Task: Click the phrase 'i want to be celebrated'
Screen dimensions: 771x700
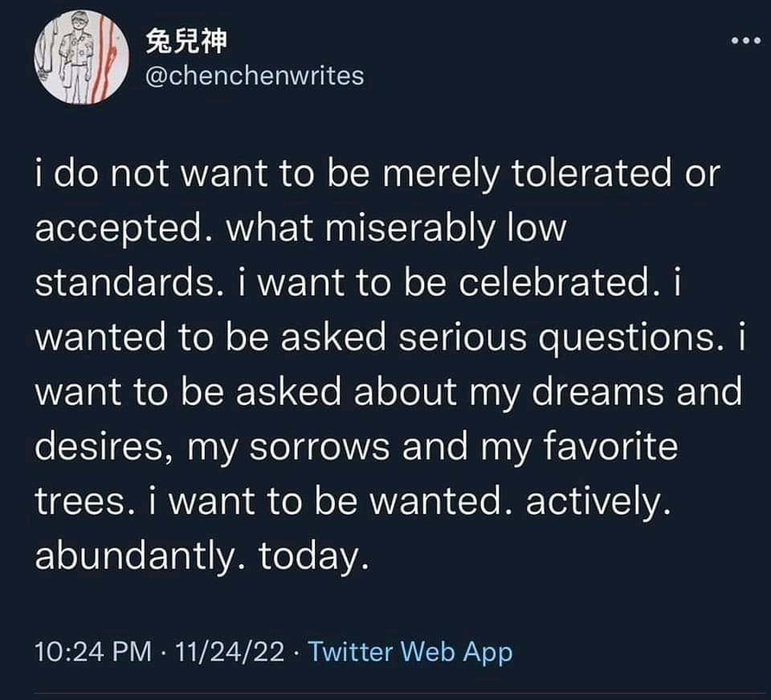Action: pos(448,283)
